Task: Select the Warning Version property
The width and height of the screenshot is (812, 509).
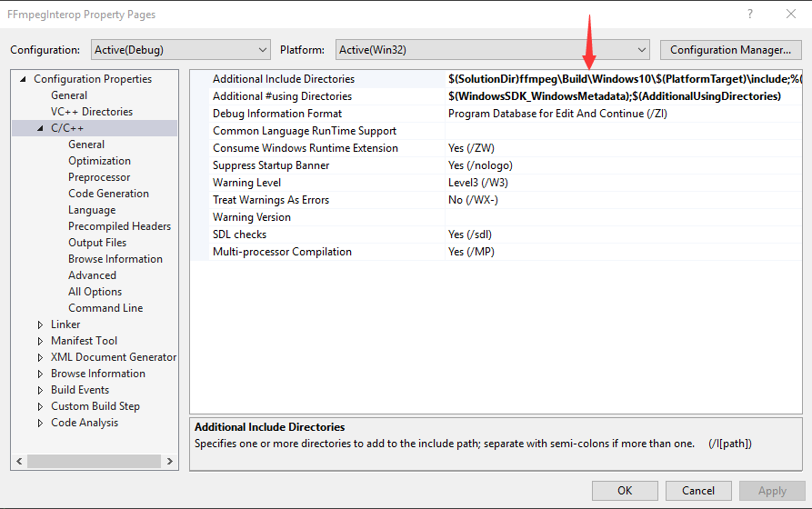Action: [x=252, y=217]
